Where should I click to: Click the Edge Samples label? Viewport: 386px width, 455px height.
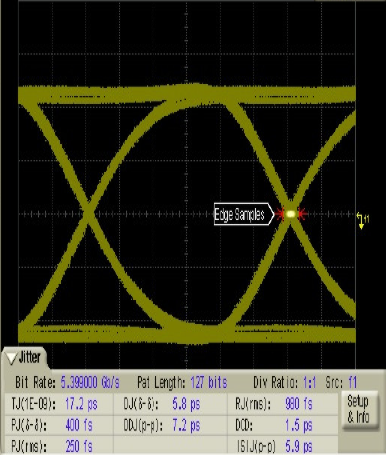click(x=244, y=214)
